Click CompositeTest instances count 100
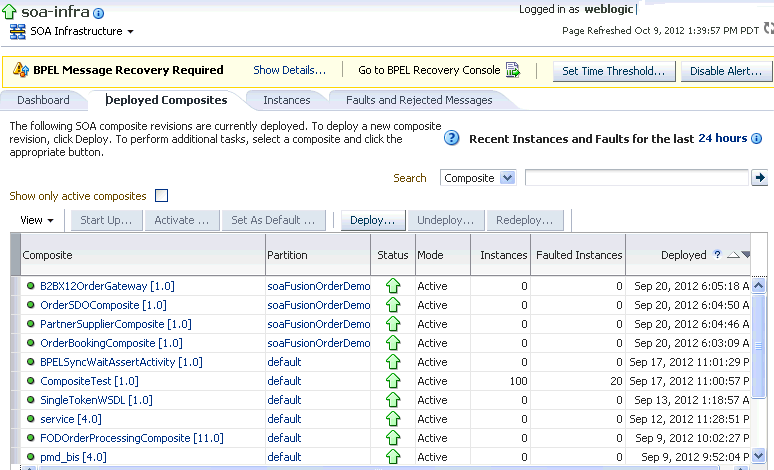The image size is (774, 470). point(518,381)
